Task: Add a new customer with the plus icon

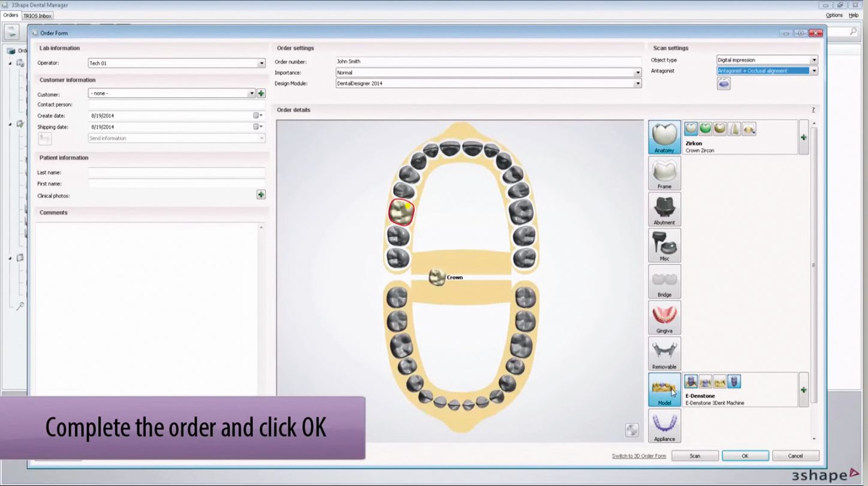Action: click(261, 93)
